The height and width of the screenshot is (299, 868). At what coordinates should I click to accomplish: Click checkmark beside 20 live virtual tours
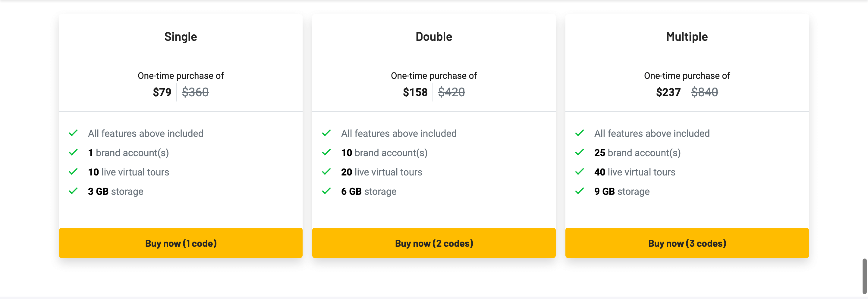pyautogui.click(x=326, y=172)
